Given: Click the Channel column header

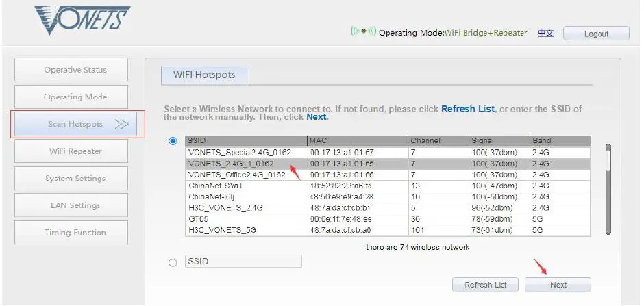Looking at the screenshot, I should [x=438, y=141].
